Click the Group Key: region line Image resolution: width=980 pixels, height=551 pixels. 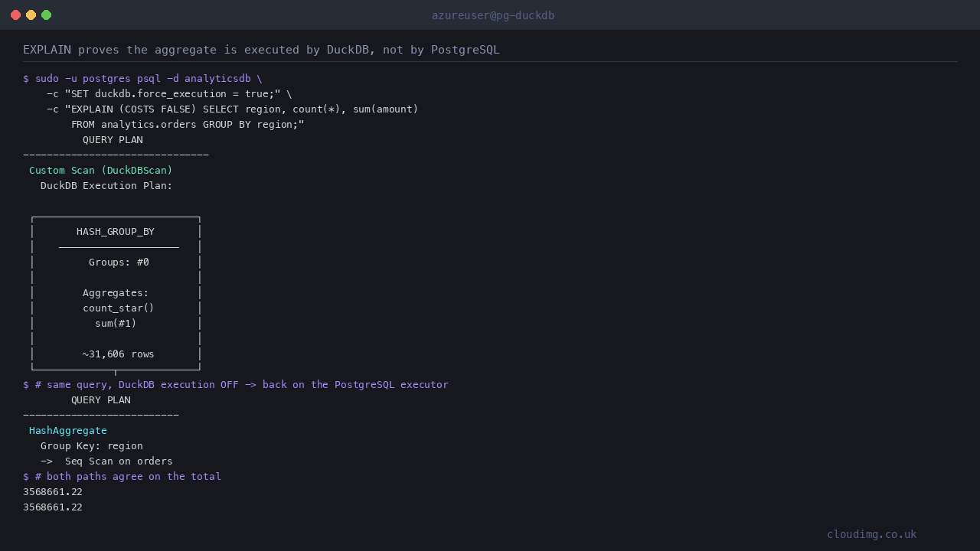pyautogui.click(x=92, y=446)
